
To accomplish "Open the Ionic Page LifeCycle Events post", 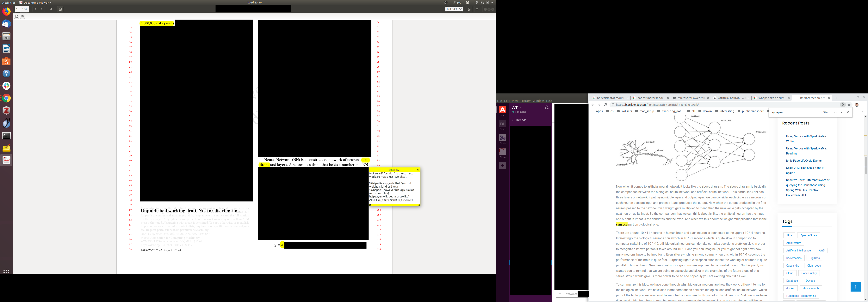I will coord(804,161).
